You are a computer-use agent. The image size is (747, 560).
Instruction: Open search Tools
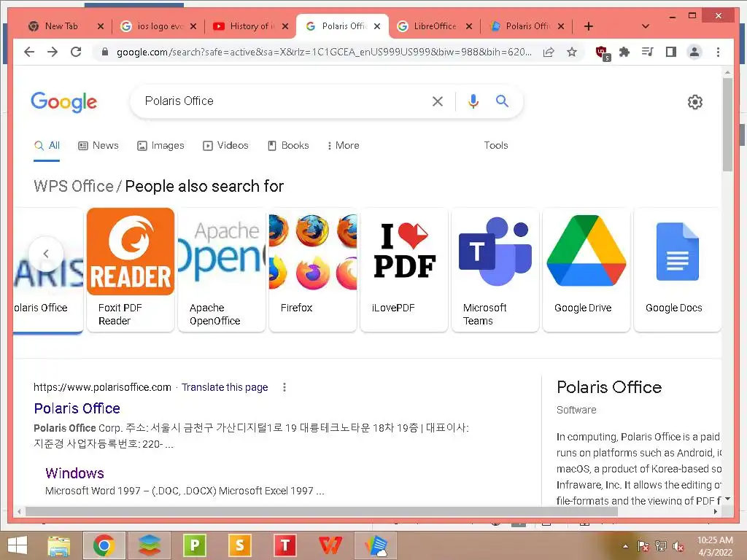tap(496, 146)
